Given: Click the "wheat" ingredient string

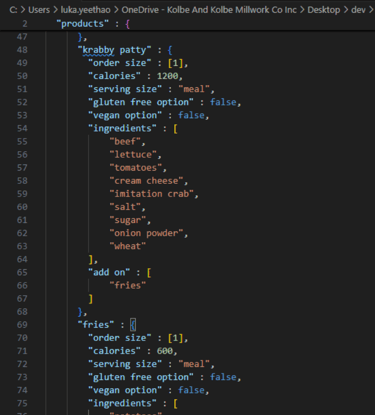Looking at the screenshot, I should (128, 246).
